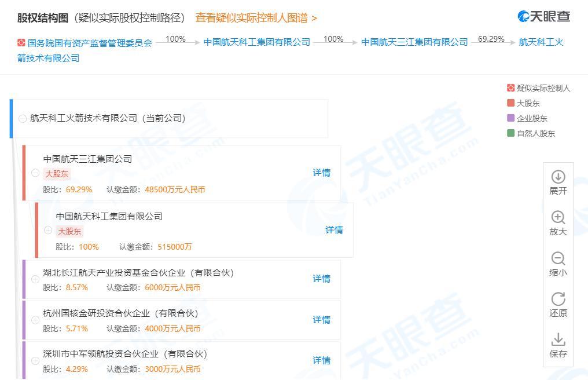The height and width of the screenshot is (380, 588).
Task: Expand the 杭州国核金研投资合伙企业 node
Action: tap(35, 320)
